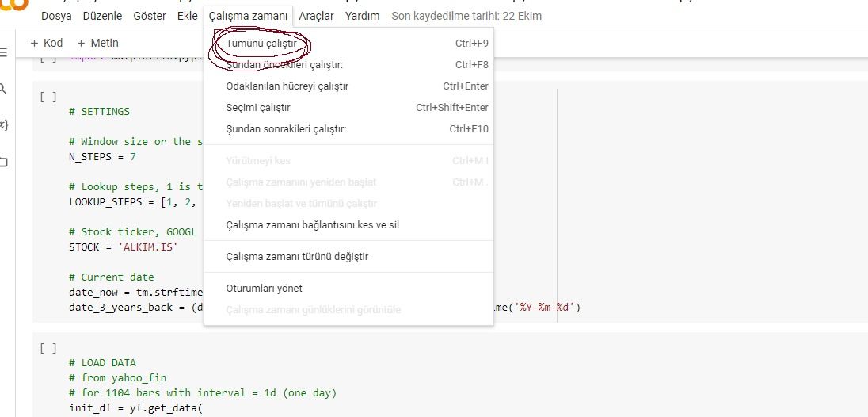
Task: Click 'Odaklanılan hücreyi çalıştır' option
Action: coord(287,86)
